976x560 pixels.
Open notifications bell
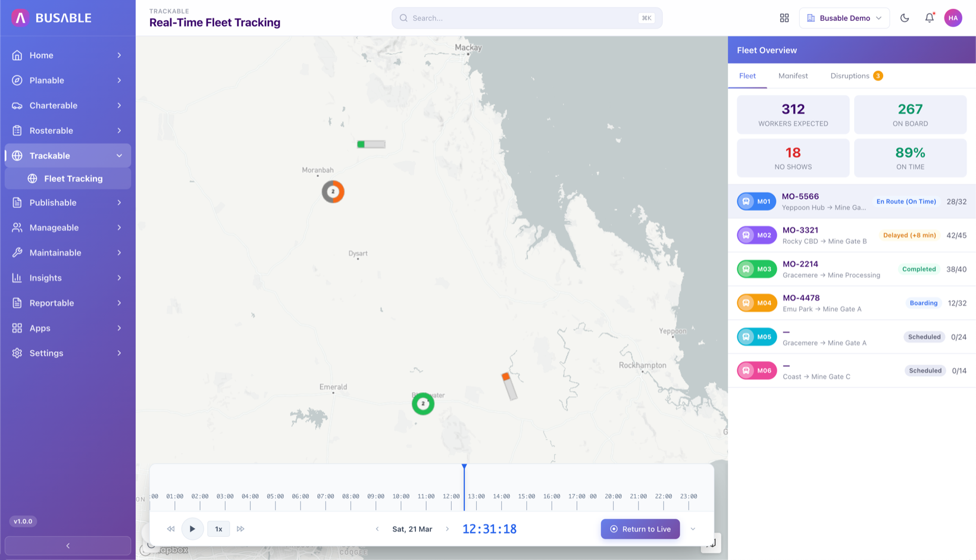pos(930,18)
